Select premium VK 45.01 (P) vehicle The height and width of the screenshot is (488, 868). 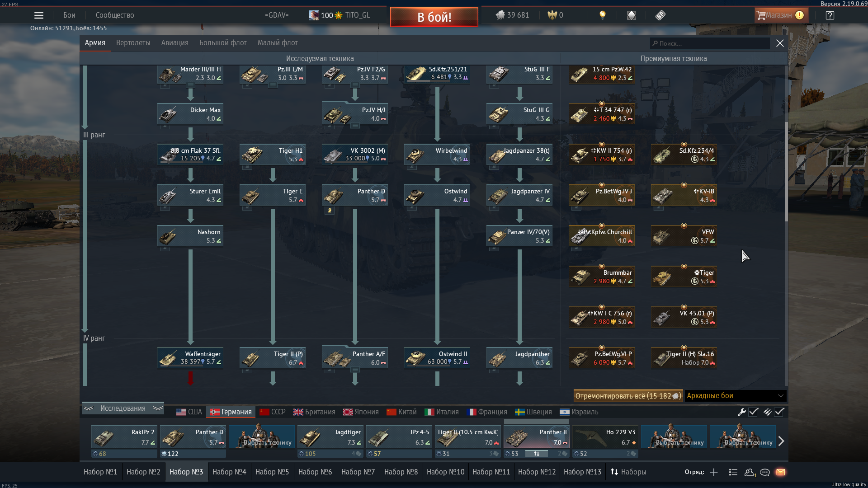coord(684,317)
